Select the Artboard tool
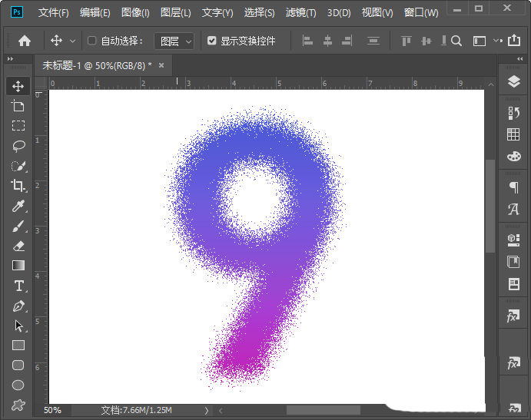Image resolution: width=531 pixels, height=420 pixels. click(x=18, y=106)
